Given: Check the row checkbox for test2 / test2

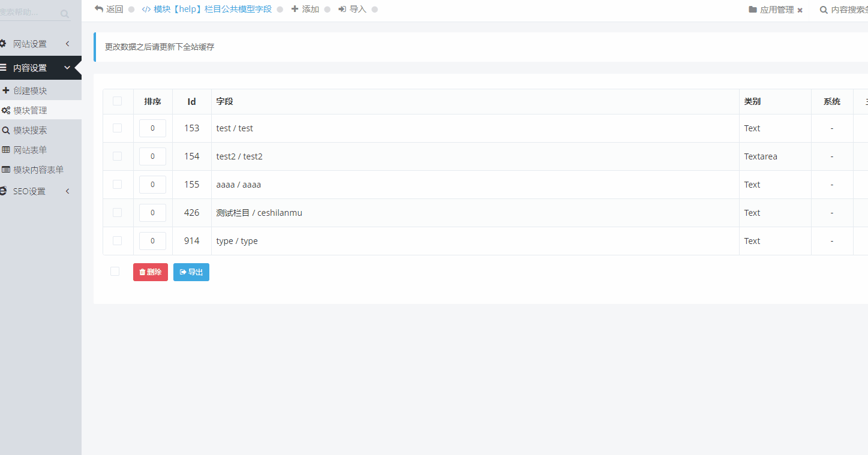Looking at the screenshot, I should [x=117, y=156].
